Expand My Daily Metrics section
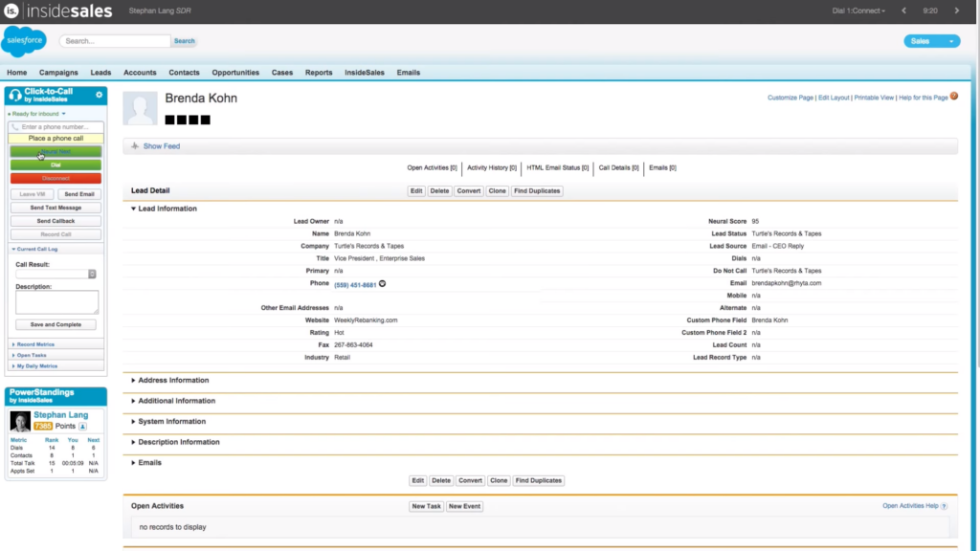980x551 pixels. pyautogui.click(x=34, y=366)
